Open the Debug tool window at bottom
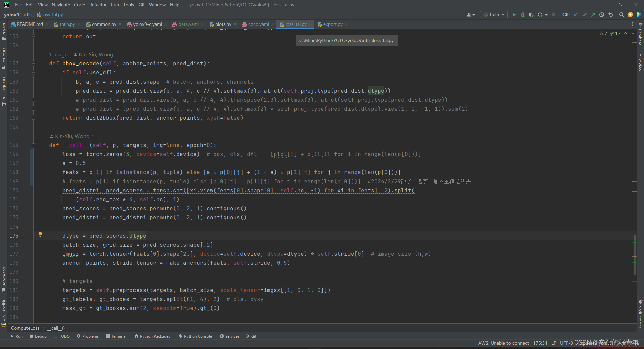Screen dimensions: 644x349 point(38,336)
